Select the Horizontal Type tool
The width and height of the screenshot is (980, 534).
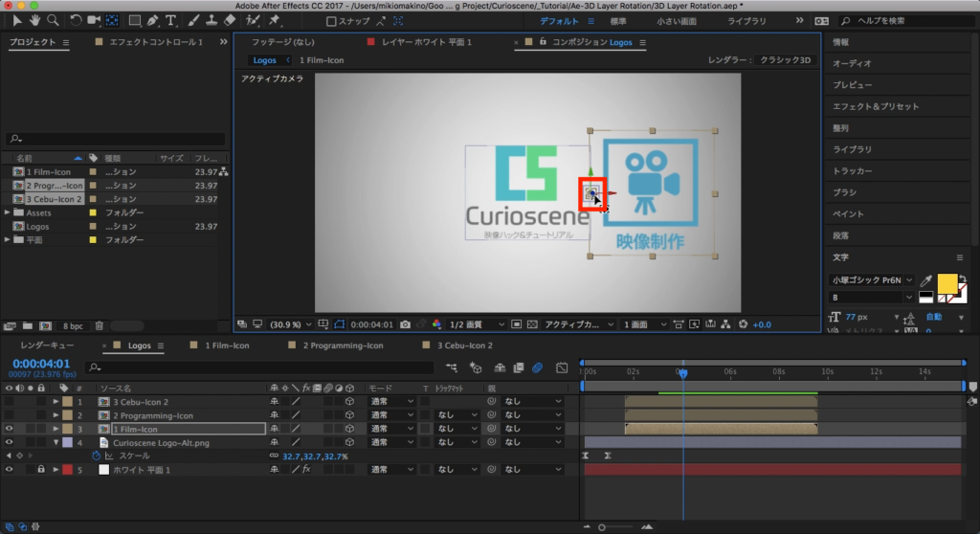click(x=170, y=20)
